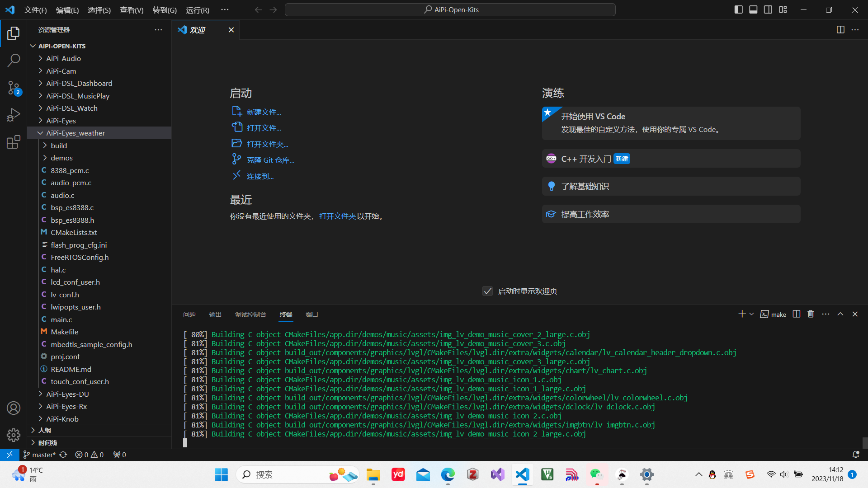The image size is (868, 488).
Task: Toggle the secondary side bar layout icon
Action: point(768,9)
